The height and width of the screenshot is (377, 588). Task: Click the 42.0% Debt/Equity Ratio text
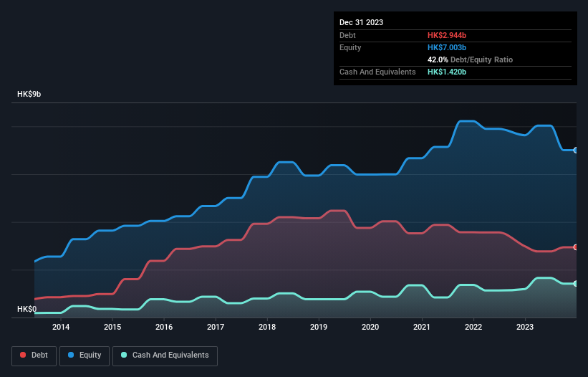pyautogui.click(x=470, y=59)
